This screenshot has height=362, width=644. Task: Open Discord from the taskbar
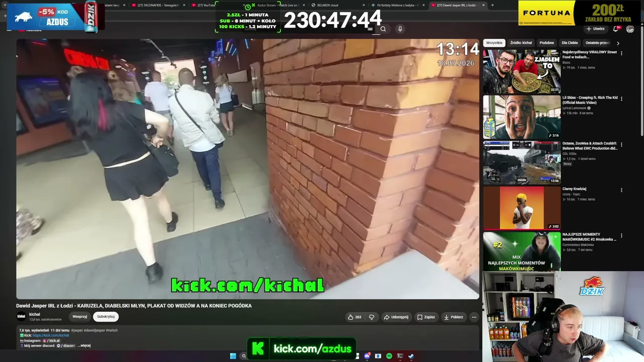(367, 356)
